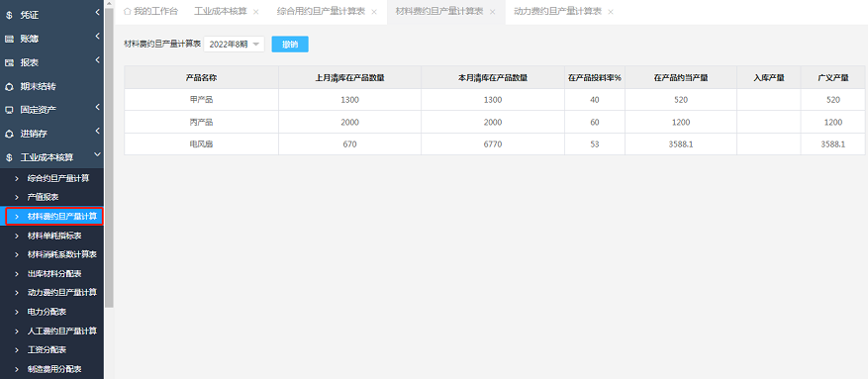Select the 材料费约旦产量计算表 tab
The image size is (868, 379).
[440, 11]
